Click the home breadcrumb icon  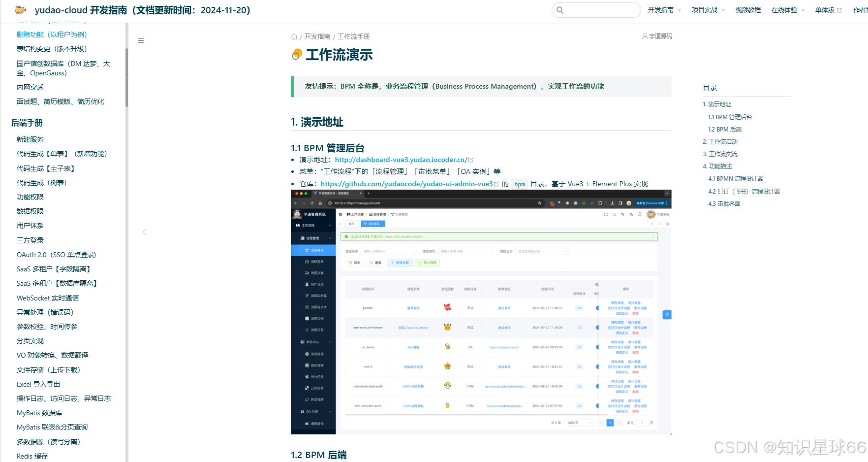pyautogui.click(x=294, y=36)
